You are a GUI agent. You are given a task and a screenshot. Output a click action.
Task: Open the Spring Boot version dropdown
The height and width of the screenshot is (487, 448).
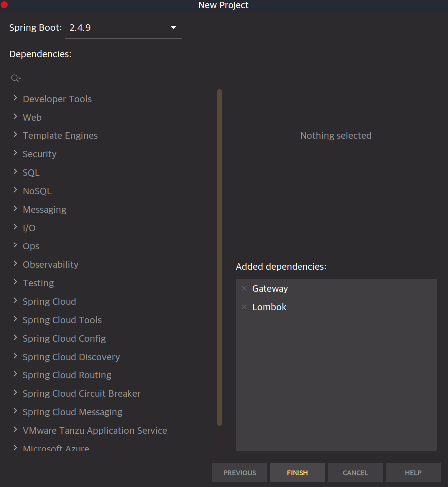(x=173, y=28)
